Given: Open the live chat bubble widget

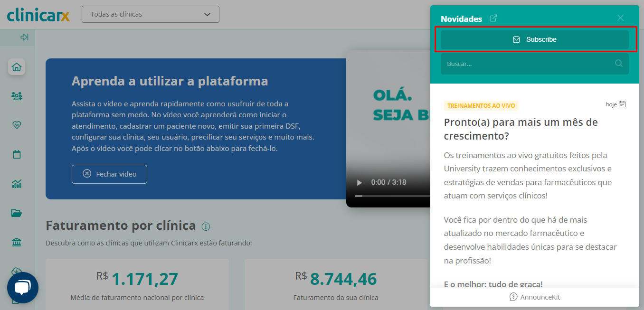Looking at the screenshot, I should pos(22,288).
